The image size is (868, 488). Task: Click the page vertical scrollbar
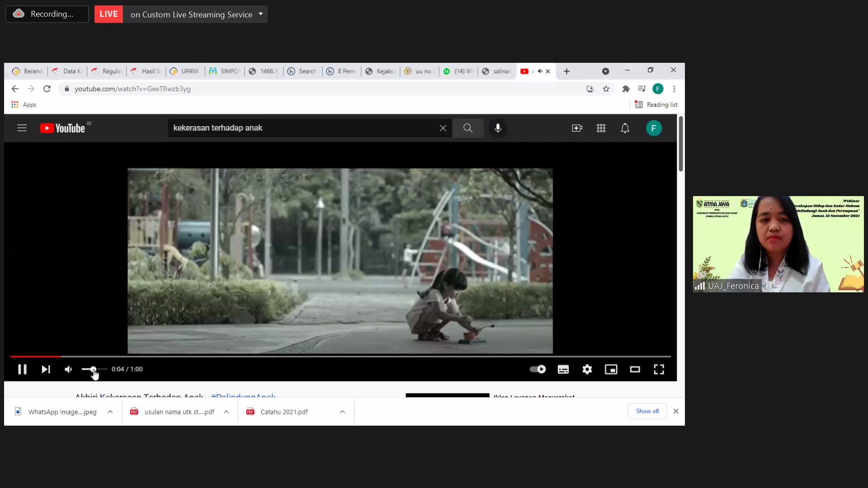coord(680,144)
